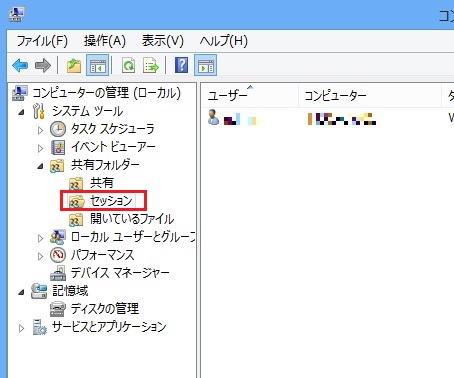Image resolution: width=454 pixels, height=378 pixels.
Task: Select デバイス マネージャー in the tree
Action: 120,273
